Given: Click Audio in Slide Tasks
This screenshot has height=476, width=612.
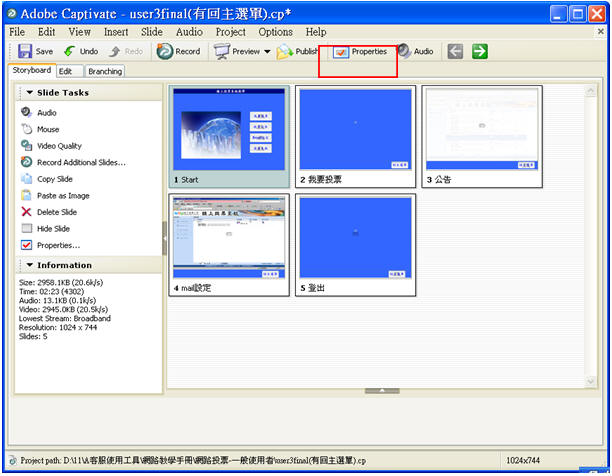Looking at the screenshot, I should (39, 112).
